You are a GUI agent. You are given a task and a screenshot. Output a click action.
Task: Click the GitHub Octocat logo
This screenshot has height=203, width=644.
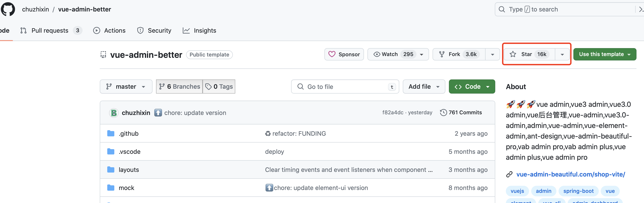pos(8,9)
